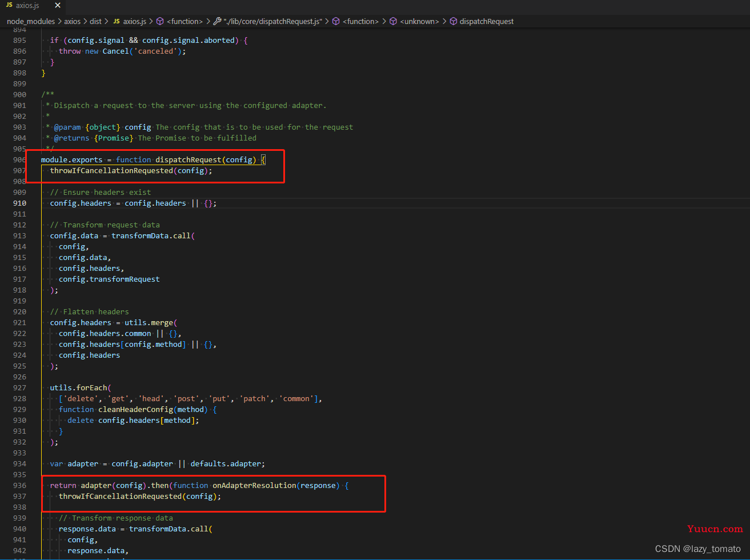Click 'config.headers.common' on line 922
Screen dimensions: 750x560
[x=105, y=333]
